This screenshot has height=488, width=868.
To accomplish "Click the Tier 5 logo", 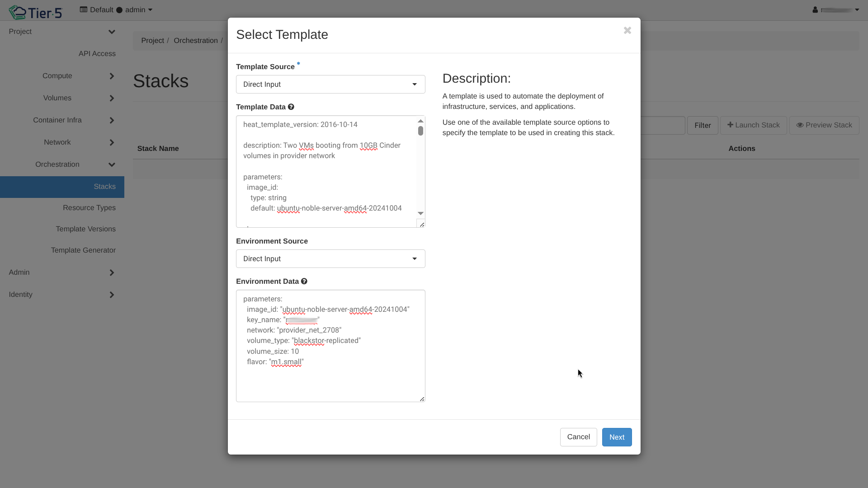I will tap(35, 12).
